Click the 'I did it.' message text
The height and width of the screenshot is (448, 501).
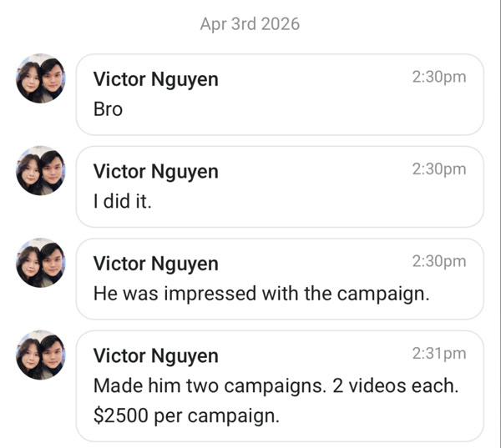[x=122, y=202]
